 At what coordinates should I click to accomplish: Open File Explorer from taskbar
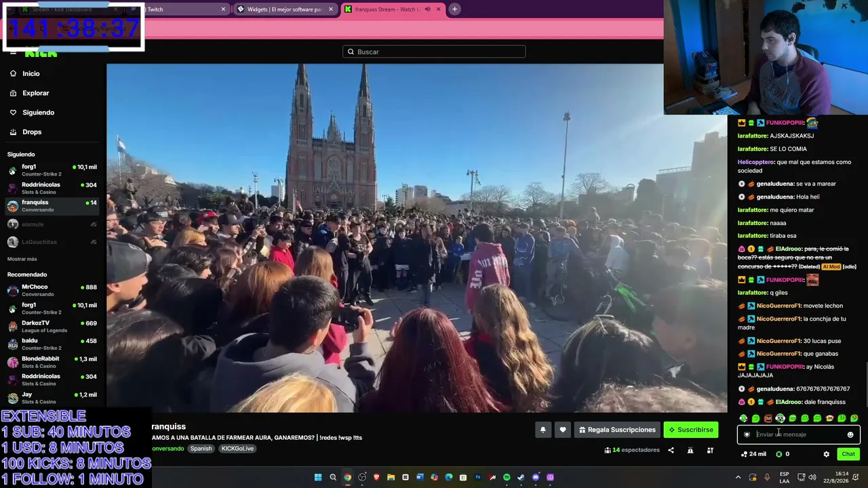click(x=391, y=477)
